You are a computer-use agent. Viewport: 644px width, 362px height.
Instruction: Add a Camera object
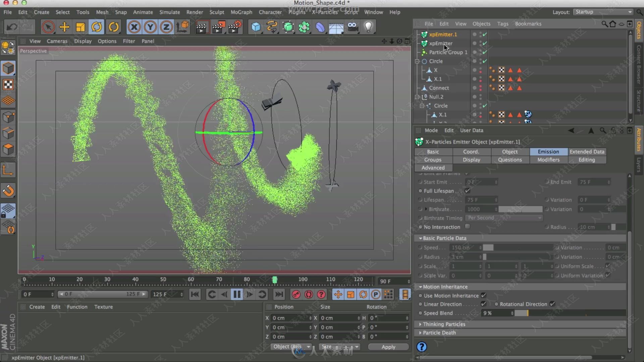pos(353,27)
